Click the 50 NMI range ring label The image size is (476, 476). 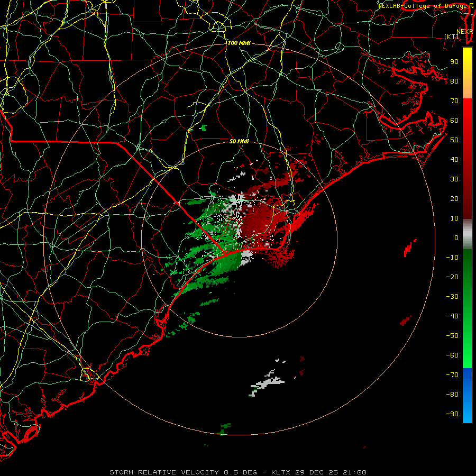click(239, 141)
